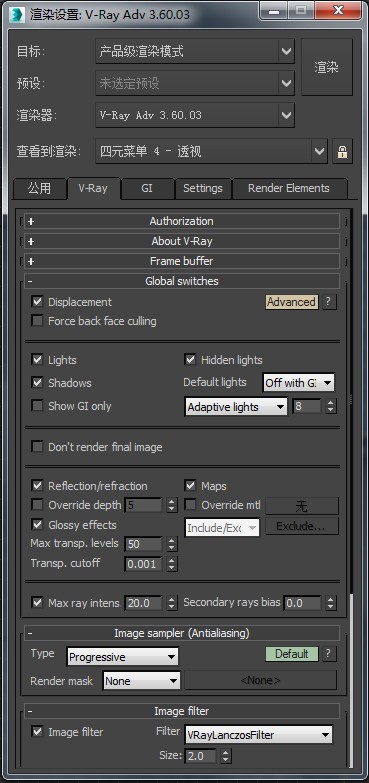Click the Max ray intens spinner

pyautogui.click(x=172, y=603)
